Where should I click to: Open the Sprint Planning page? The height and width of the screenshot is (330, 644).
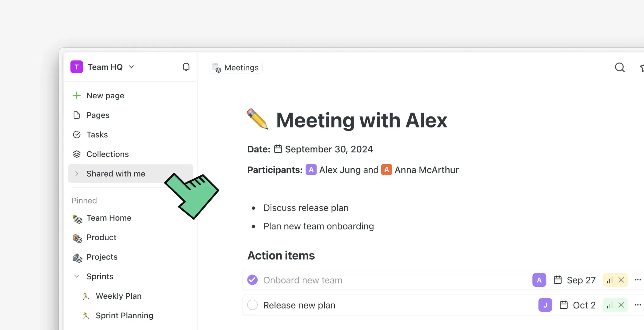124,315
